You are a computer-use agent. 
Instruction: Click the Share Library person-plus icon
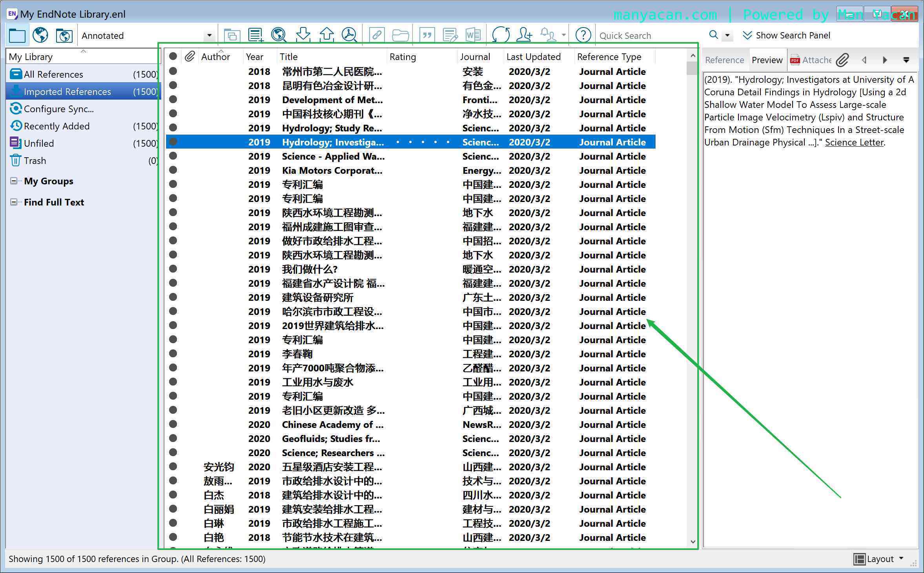click(524, 35)
